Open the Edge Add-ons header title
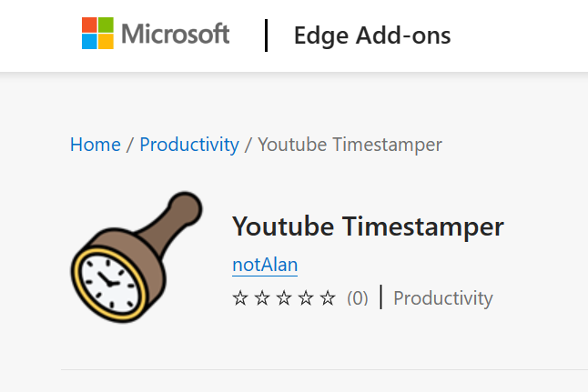The image size is (588, 392). point(371,35)
